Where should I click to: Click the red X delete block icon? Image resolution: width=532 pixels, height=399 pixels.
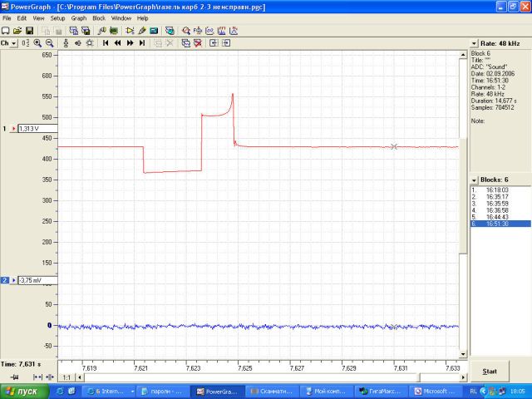coord(198,43)
